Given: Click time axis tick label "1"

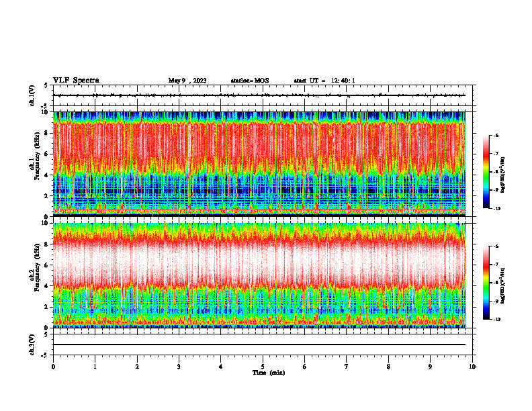Looking at the screenshot, I should 95,367.
